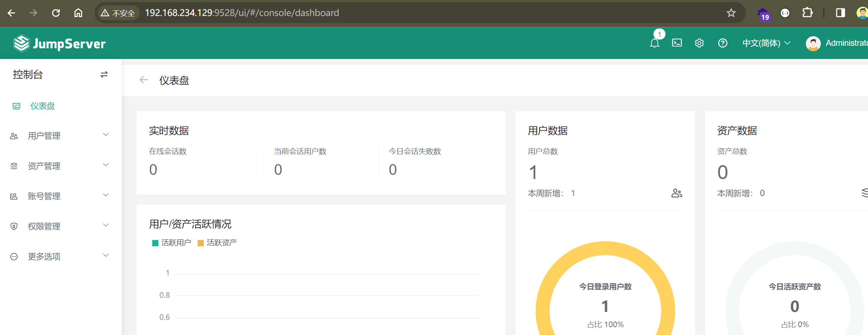Select 仪表盘 in the sidebar
This screenshot has width=868, height=335.
pos(61,106)
